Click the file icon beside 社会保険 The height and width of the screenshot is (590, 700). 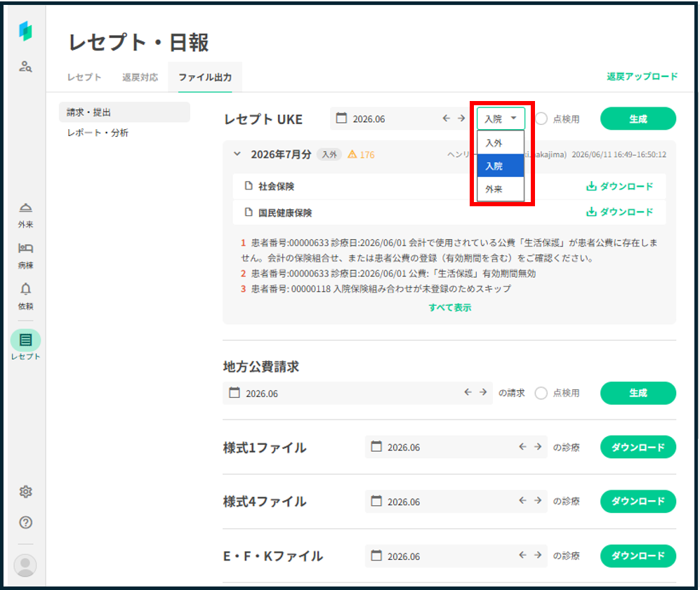click(249, 185)
